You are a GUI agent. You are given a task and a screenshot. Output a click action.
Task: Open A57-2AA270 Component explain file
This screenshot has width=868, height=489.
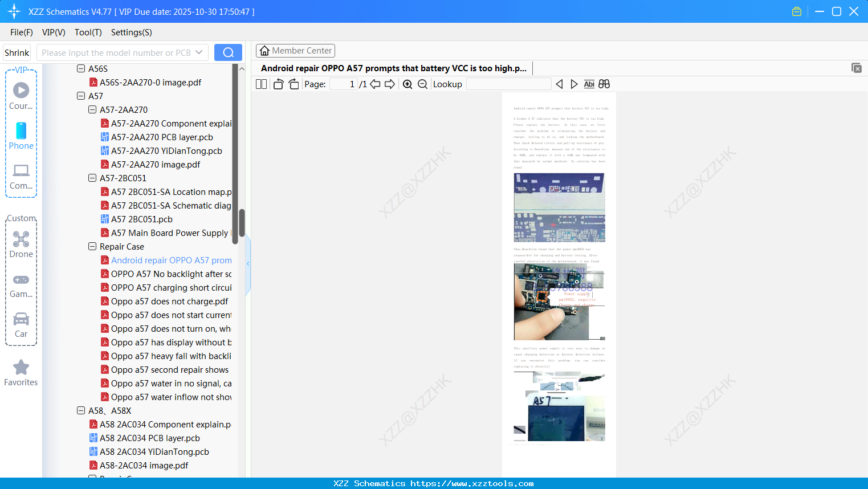[166, 123]
